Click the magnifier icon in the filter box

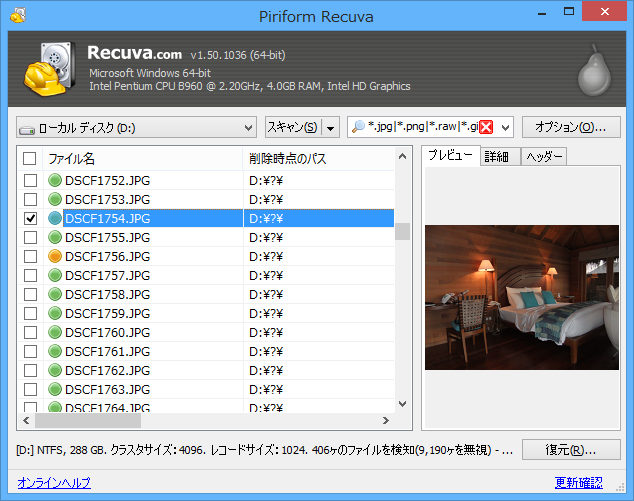point(358,127)
